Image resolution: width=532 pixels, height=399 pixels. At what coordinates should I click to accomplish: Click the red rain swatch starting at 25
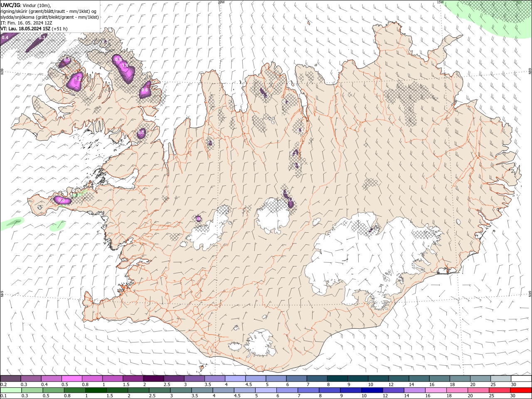coord(500,390)
